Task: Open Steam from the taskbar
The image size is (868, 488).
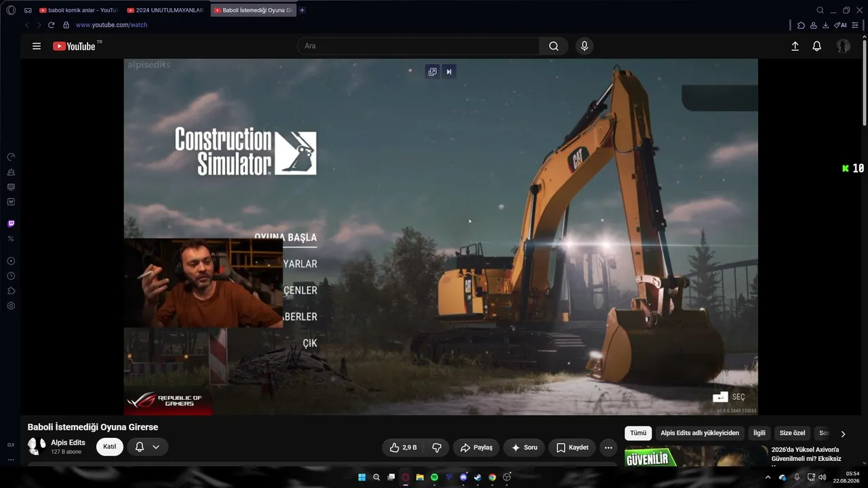Action: tap(478, 477)
